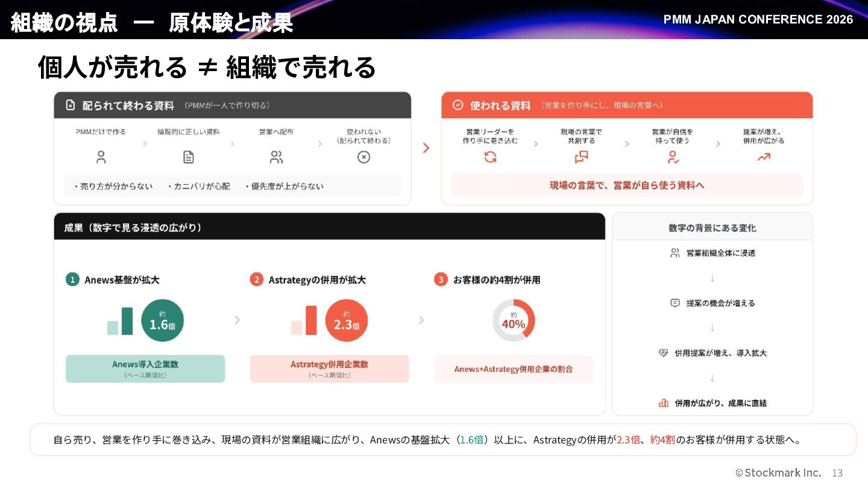This screenshot has width=868, height=488.
Task: Click the bold text 併用が広がり、成果に直結
Action: (721, 403)
